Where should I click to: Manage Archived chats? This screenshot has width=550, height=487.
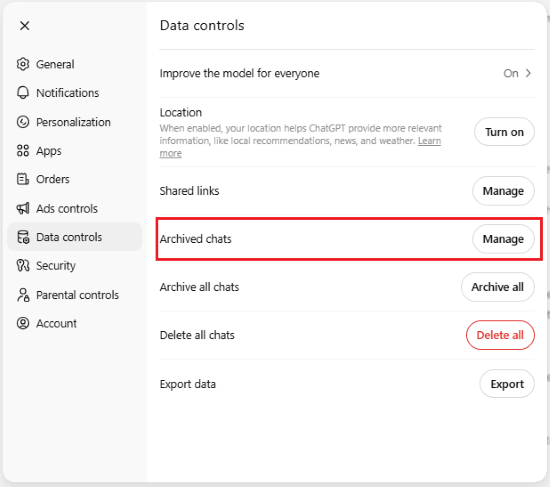point(503,239)
